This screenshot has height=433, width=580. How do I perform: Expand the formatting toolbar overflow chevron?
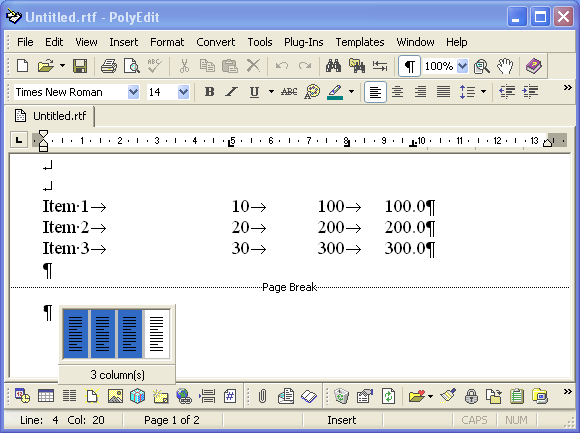coord(567,88)
